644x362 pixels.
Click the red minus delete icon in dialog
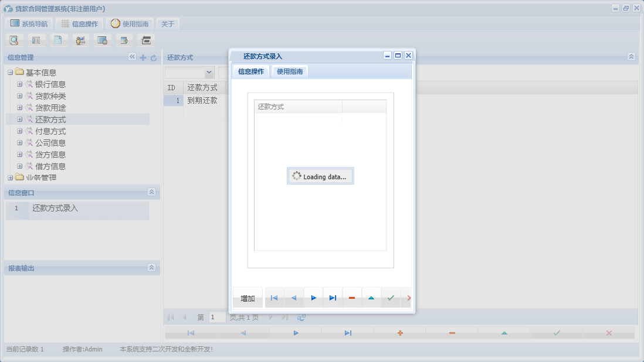click(x=352, y=298)
